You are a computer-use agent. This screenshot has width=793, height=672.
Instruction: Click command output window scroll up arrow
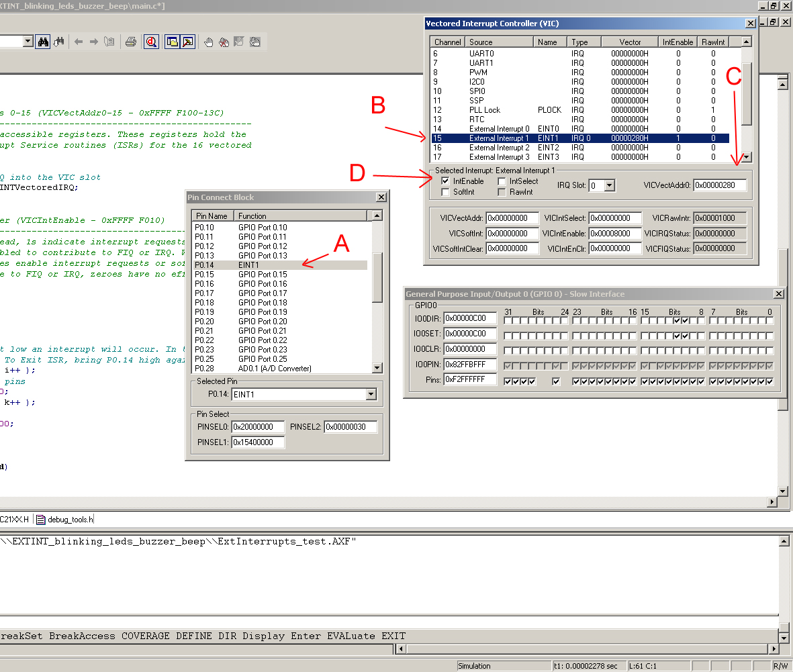click(784, 541)
